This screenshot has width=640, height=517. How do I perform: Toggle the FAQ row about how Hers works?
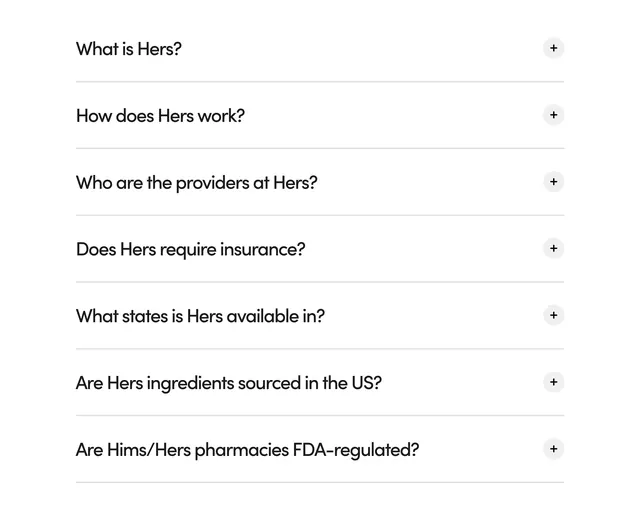pos(320,115)
